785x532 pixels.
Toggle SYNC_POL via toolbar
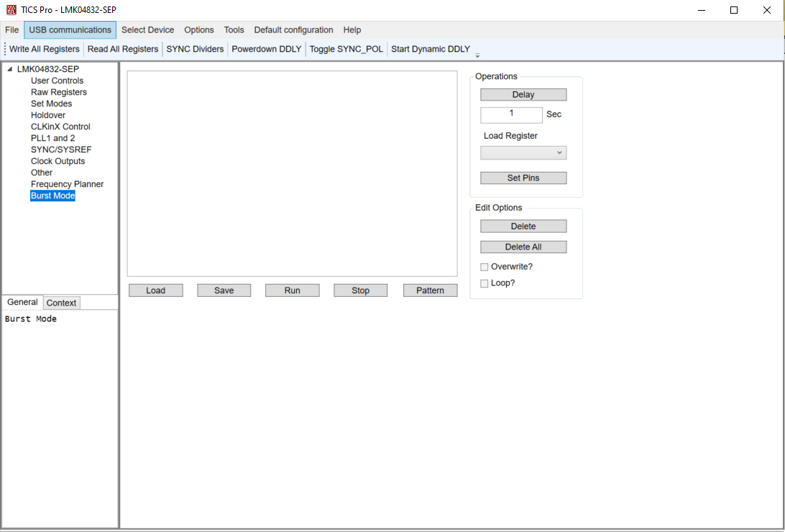[x=345, y=49]
